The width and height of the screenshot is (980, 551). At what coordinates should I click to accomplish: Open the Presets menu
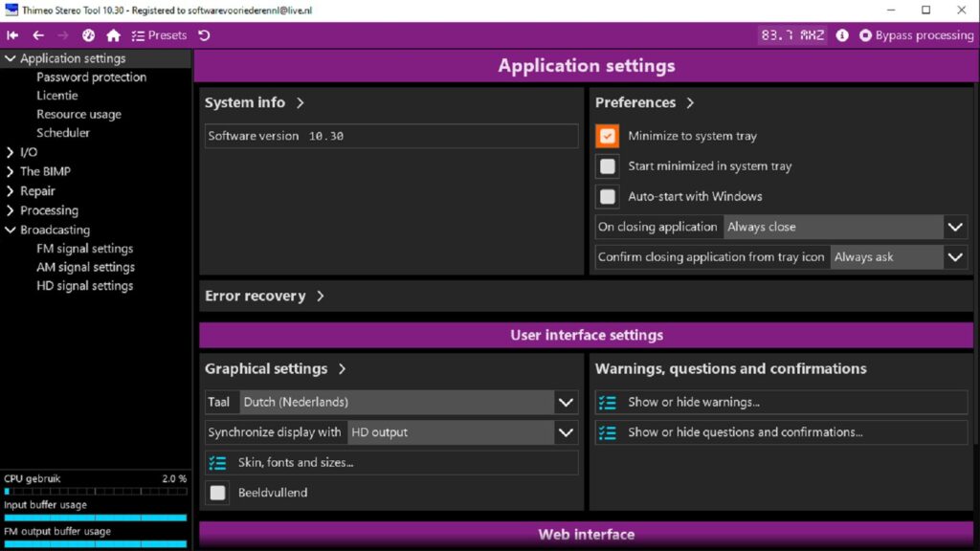coord(160,35)
